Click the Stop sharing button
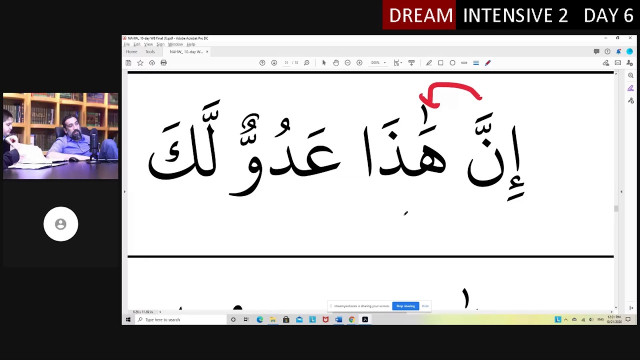640x360 pixels. [405, 306]
